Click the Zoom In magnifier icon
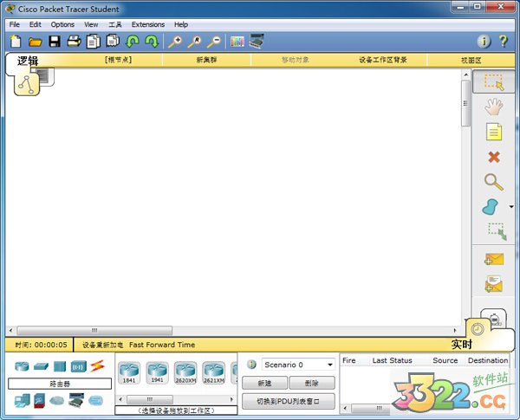Screen dimensions: 520x420 [175, 42]
